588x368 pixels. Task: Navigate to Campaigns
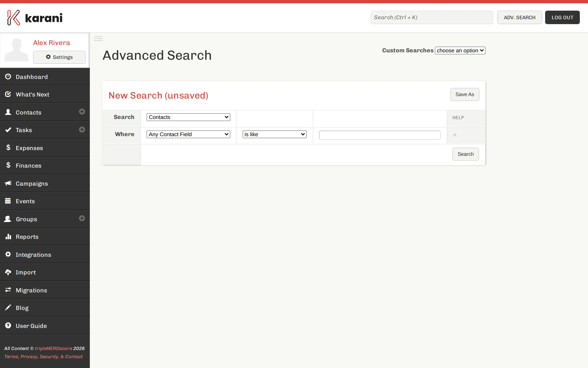pos(45,183)
